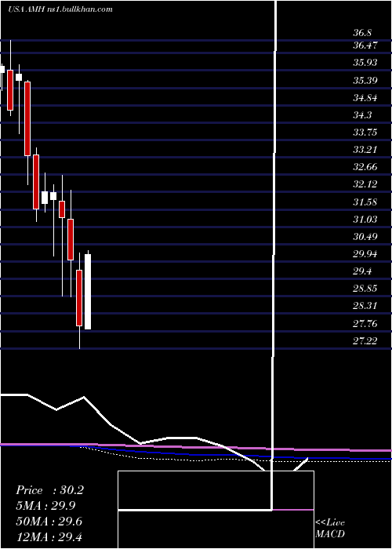Click the 'Price : 30.2' readout

(x=50, y=490)
